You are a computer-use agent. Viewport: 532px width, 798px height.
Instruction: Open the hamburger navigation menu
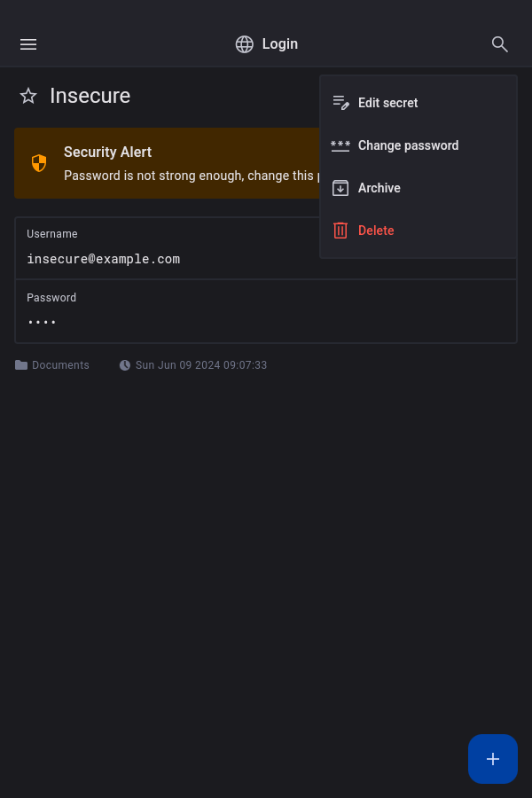click(x=28, y=44)
